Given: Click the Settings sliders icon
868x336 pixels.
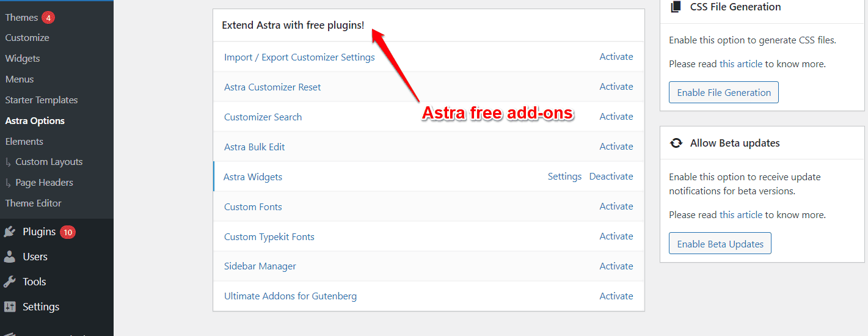Looking at the screenshot, I should coord(10,307).
